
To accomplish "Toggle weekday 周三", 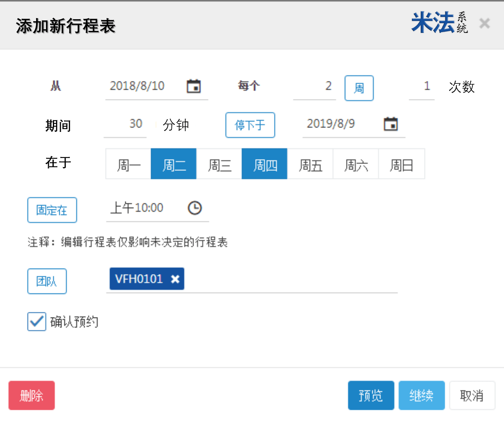I will coord(219,164).
